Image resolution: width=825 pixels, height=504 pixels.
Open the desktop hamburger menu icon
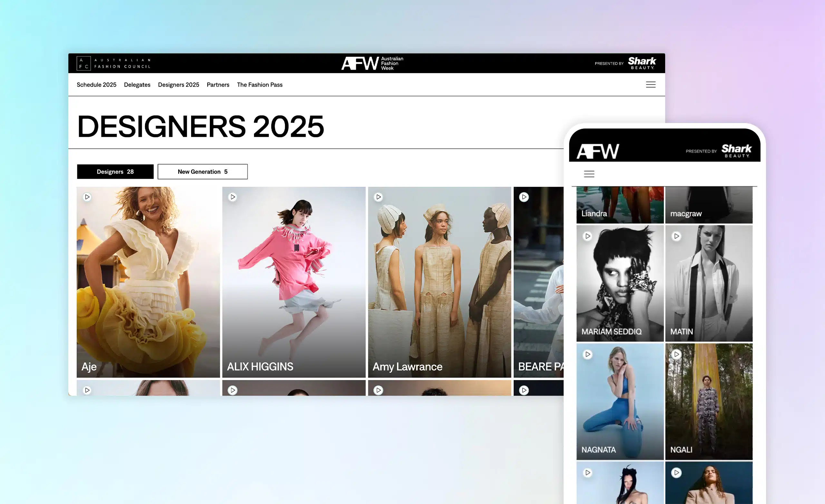coord(651,85)
